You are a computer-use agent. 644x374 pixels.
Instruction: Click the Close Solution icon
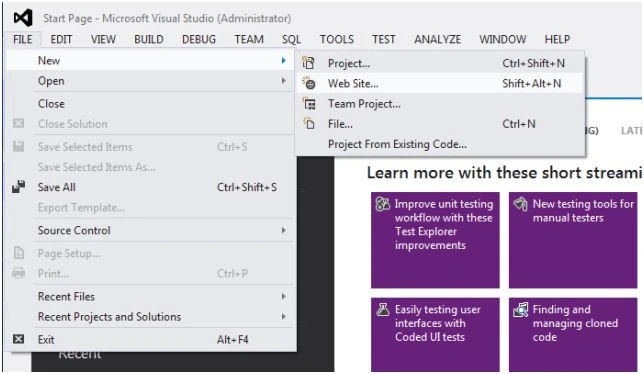coord(18,123)
